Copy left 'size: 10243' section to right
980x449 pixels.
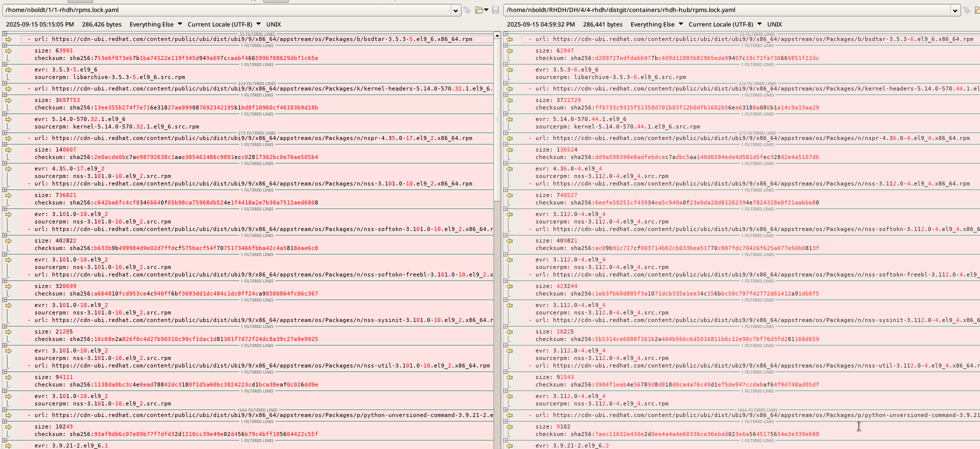(x=9, y=426)
